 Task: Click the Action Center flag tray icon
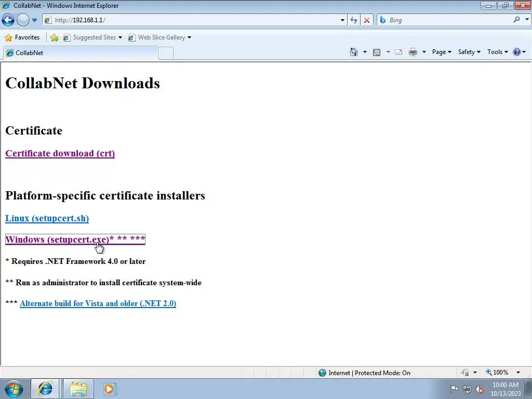tap(454, 389)
